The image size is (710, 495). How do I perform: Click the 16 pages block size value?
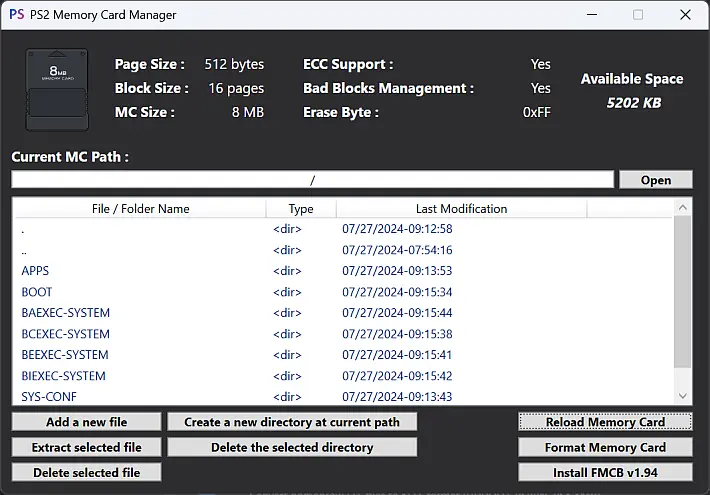[236, 88]
